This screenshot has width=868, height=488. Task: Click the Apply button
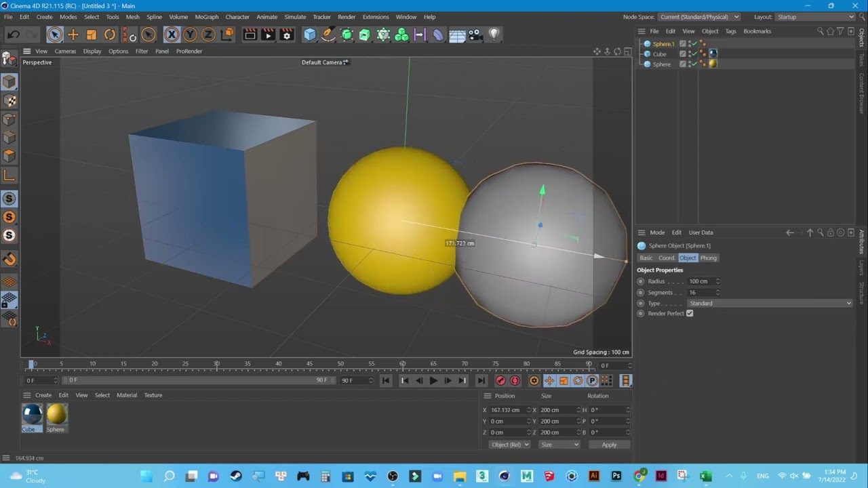[609, 445]
